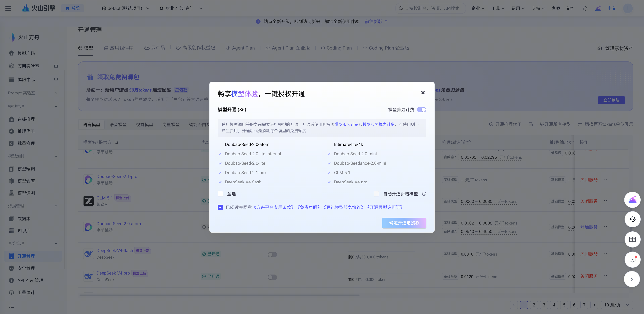644x314 pixels.
Task: Click the 立即参与 button
Action: 611,100
